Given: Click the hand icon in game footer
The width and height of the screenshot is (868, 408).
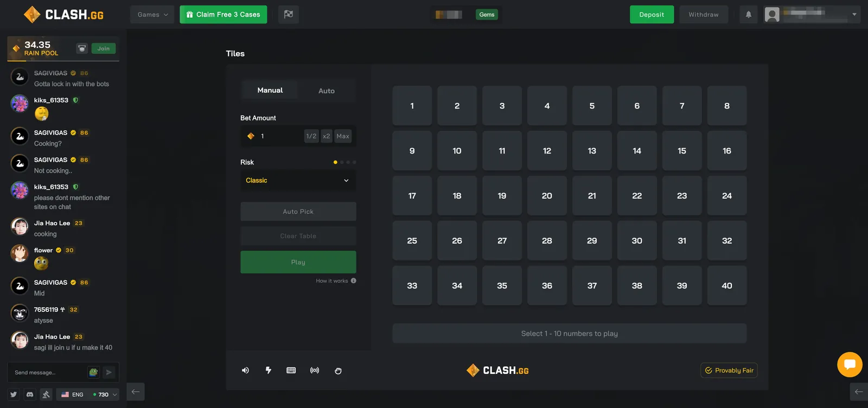Looking at the screenshot, I should tap(338, 371).
